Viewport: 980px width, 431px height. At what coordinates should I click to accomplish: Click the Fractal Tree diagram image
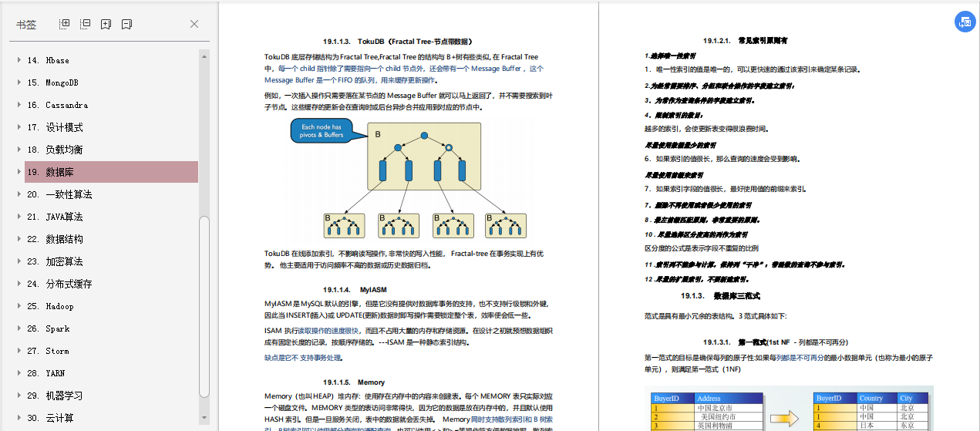[409, 177]
